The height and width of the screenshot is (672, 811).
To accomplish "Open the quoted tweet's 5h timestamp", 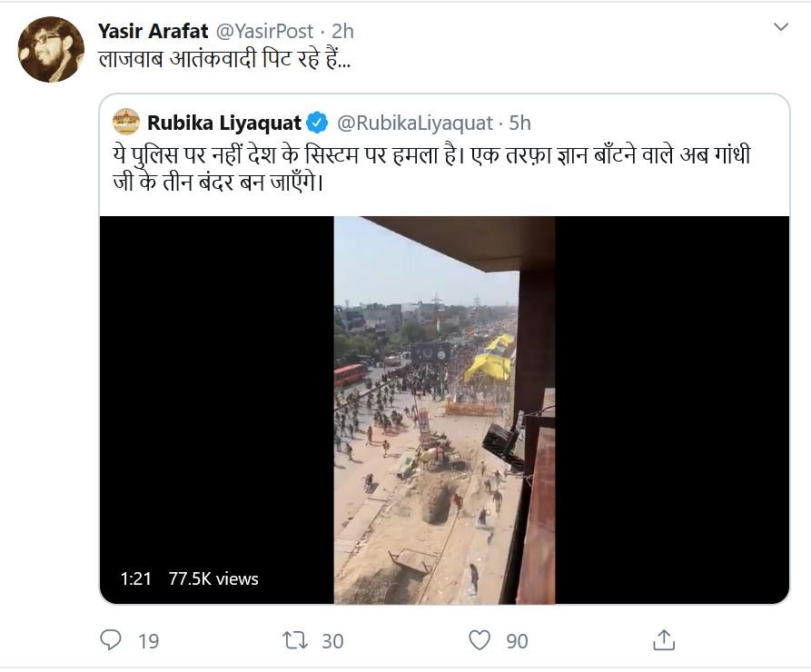I will (x=520, y=123).
